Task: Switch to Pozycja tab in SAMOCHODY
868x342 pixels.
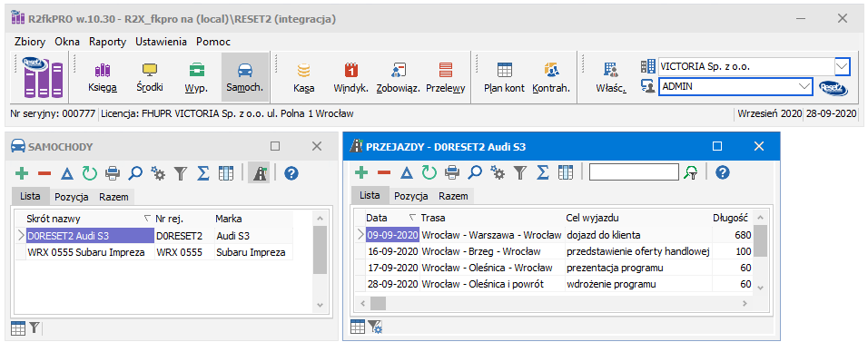Action: (x=72, y=197)
